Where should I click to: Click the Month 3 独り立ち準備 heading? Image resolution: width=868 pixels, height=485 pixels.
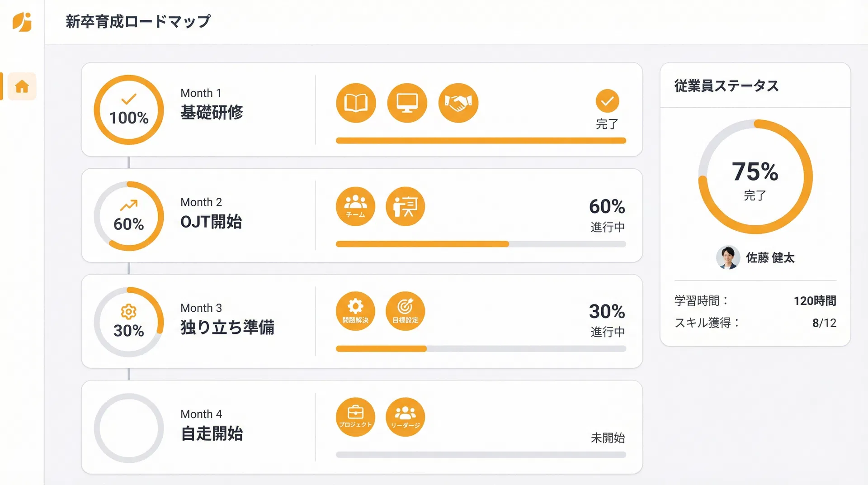pyautogui.click(x=227, y=327)
